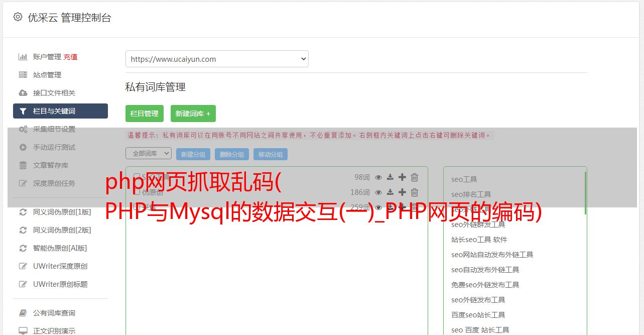The image size is (644, 335).
Task: Click the 新建分组 button
Action: [x=193, y=154]
